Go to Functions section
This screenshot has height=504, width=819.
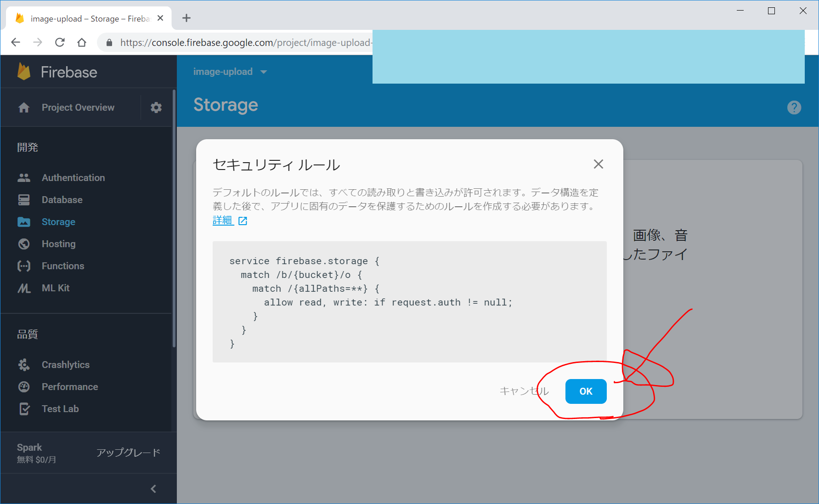coord(63,266)
